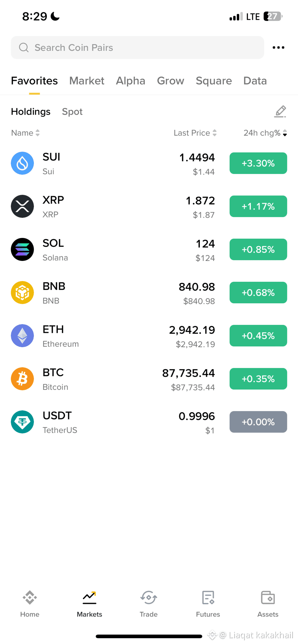This screenshot has height=644, width=298.
Task: Go to Home in the bottom navigation
Action: [30, 604]
